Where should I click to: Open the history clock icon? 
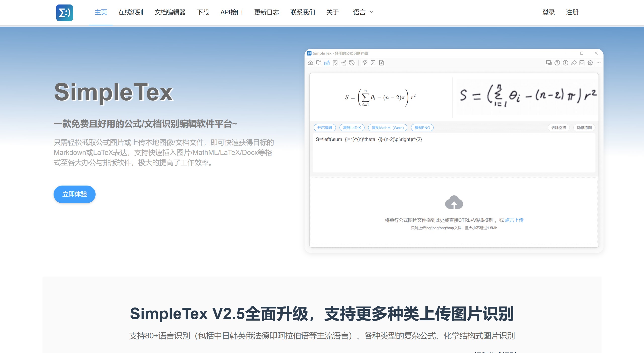tap(352, 63)
